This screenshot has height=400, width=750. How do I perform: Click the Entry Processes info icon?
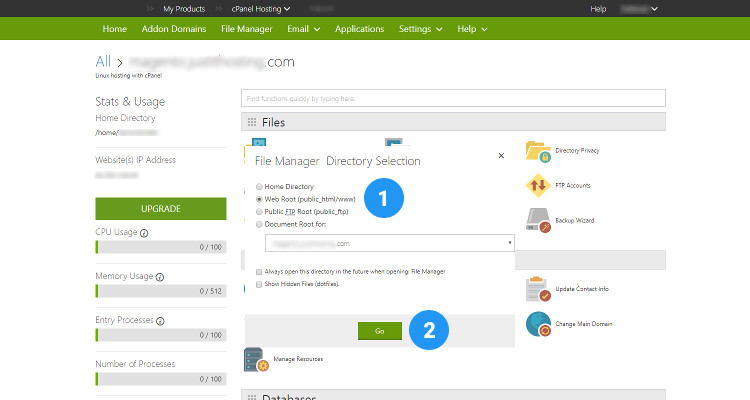click(x=160, y=321)
